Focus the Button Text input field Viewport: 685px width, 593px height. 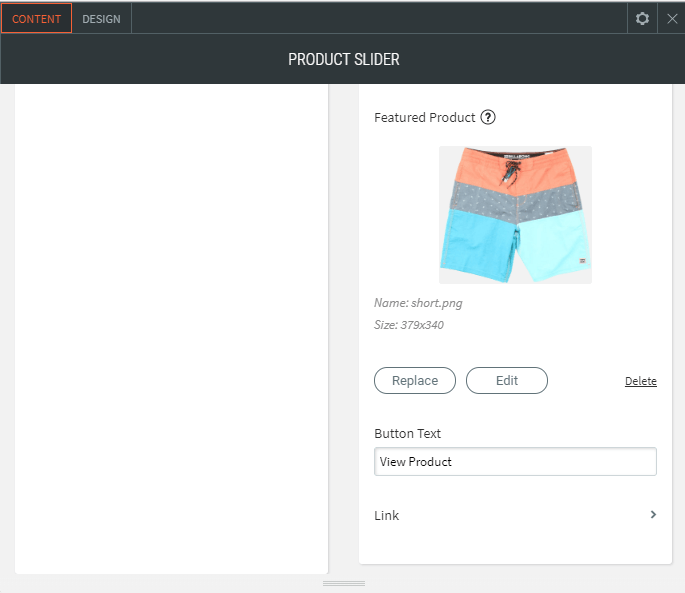pyautogui.click(x=515, y=462)
